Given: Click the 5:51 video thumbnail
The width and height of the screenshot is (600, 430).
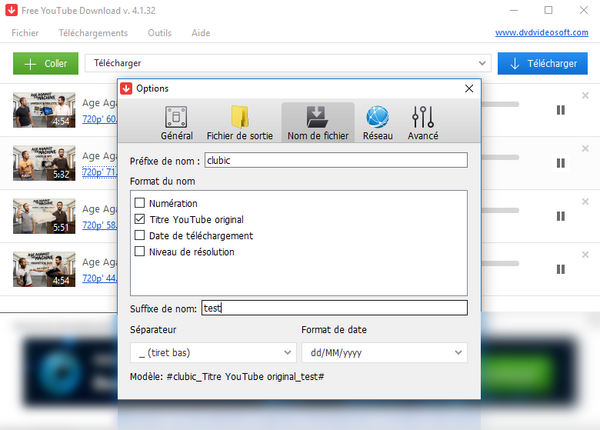Looking at the screenshot, I should (x=44, y=216).
